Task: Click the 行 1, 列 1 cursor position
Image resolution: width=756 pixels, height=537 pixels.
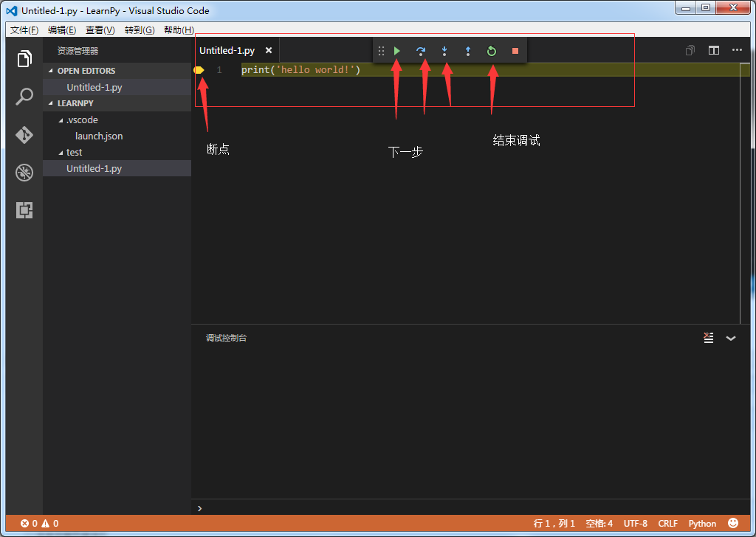Action: click(554, 523)
